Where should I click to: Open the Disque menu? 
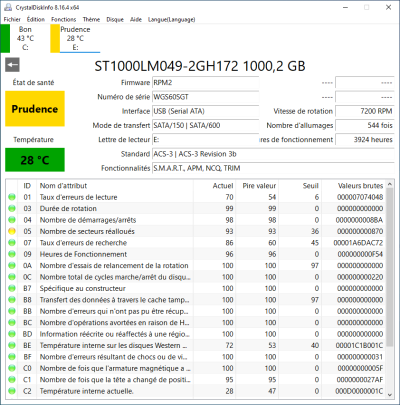(x=115, y=19)
